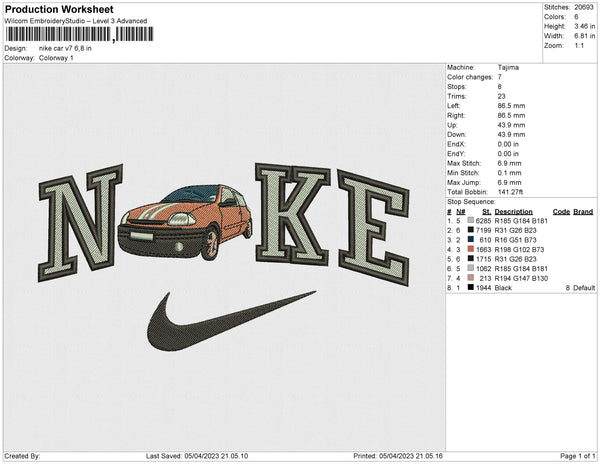This screenshot has width=600, height=464.
Task: Click the Stop Sequence heading
Action: point(471,202)
